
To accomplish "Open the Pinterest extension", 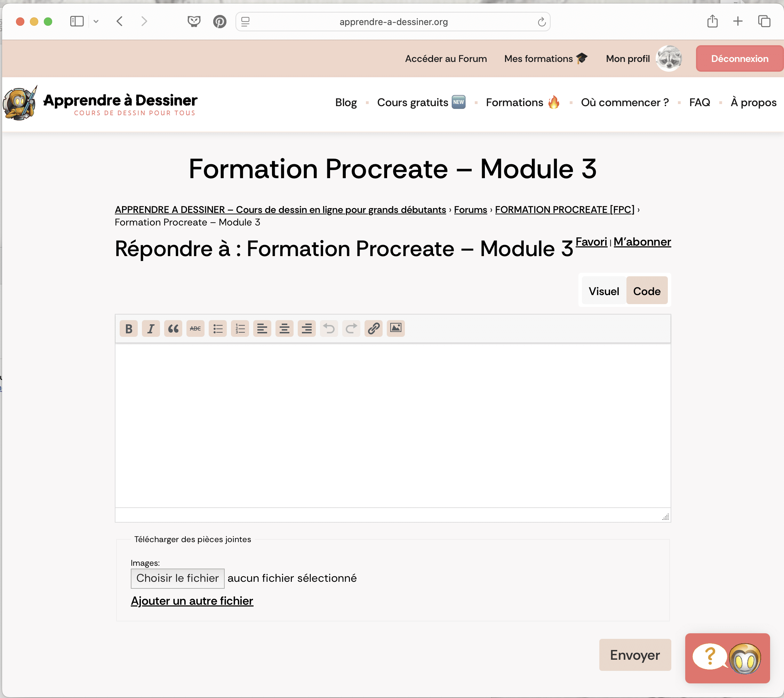I will coord(219,22).
